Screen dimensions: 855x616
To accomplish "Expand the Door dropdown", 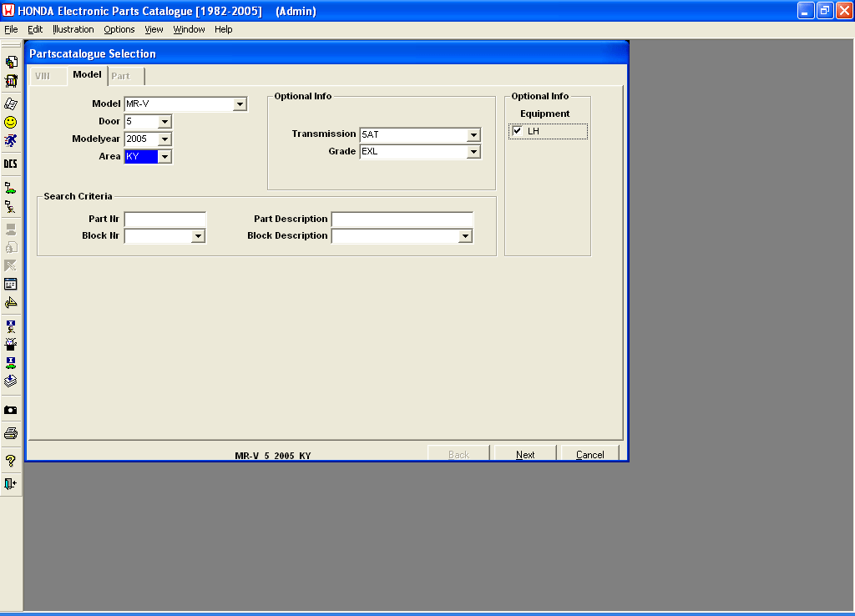I will point(164,122).
